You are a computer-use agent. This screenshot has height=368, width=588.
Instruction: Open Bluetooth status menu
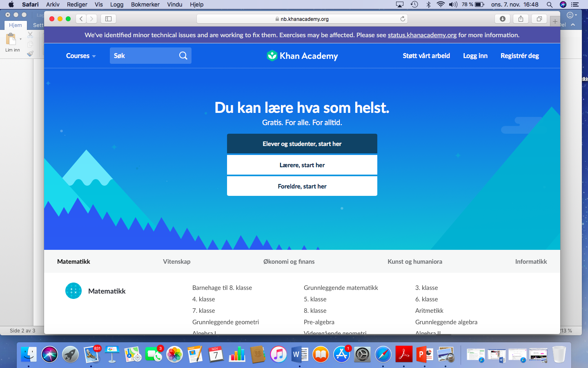click(428, 4)
